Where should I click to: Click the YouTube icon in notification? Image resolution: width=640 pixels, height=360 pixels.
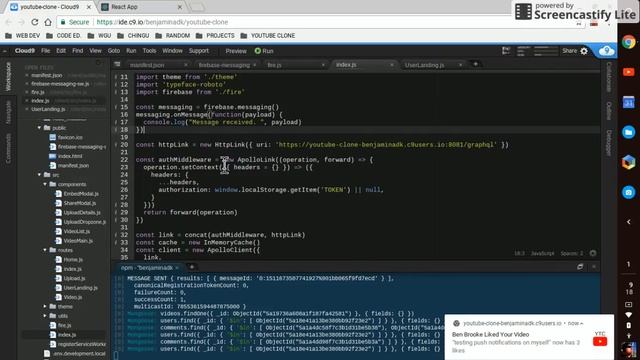(x=600, y=341)
